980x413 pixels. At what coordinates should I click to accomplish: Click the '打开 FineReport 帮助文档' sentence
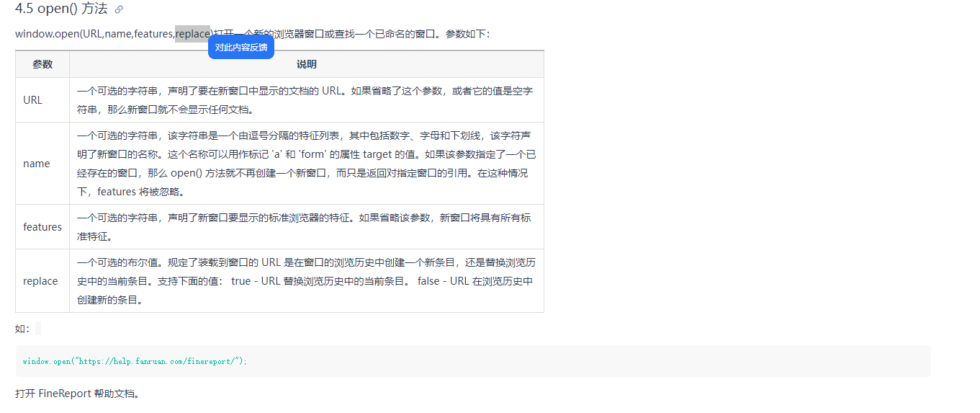[x=78, y=394]
